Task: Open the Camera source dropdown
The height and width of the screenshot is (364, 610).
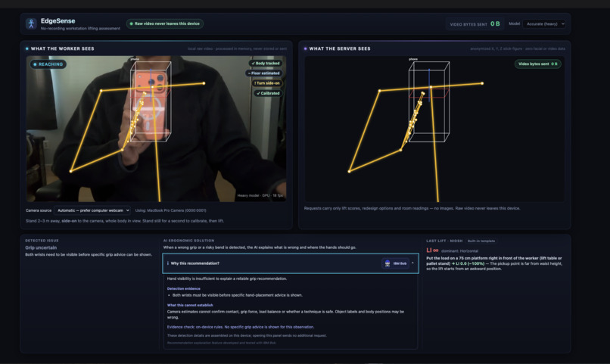Action: [x=92, y=210]
